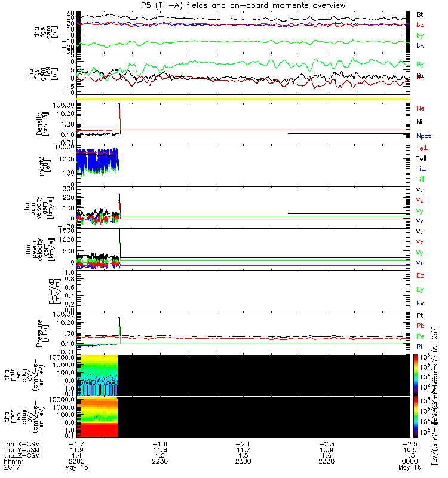Click the year "2017" label
448x478 pixels.
(x=12, y=467)
